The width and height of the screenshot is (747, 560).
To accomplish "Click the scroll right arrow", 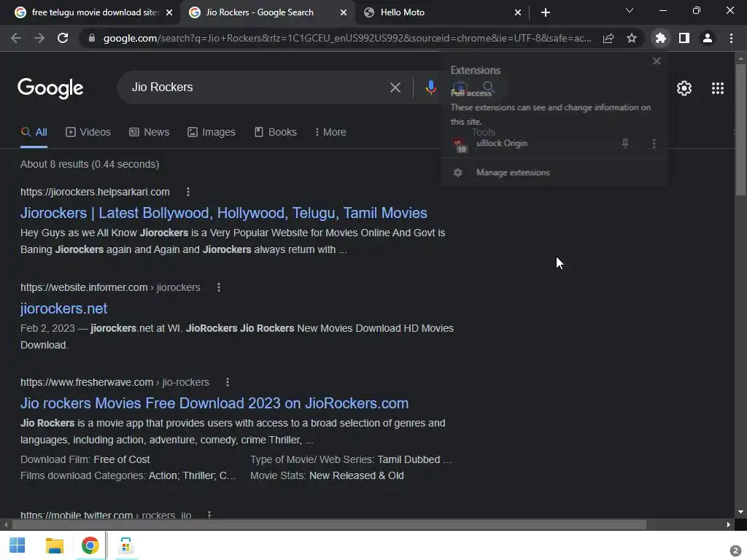I will pos(729,524).
